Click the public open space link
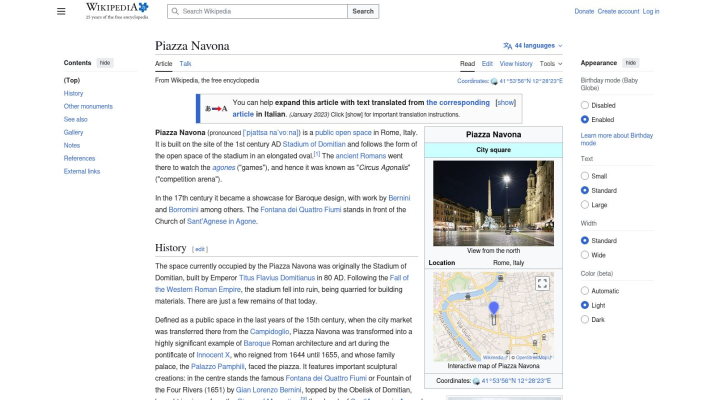The height and width of the screenshot is (400, 720). click(x=343, y=132)
